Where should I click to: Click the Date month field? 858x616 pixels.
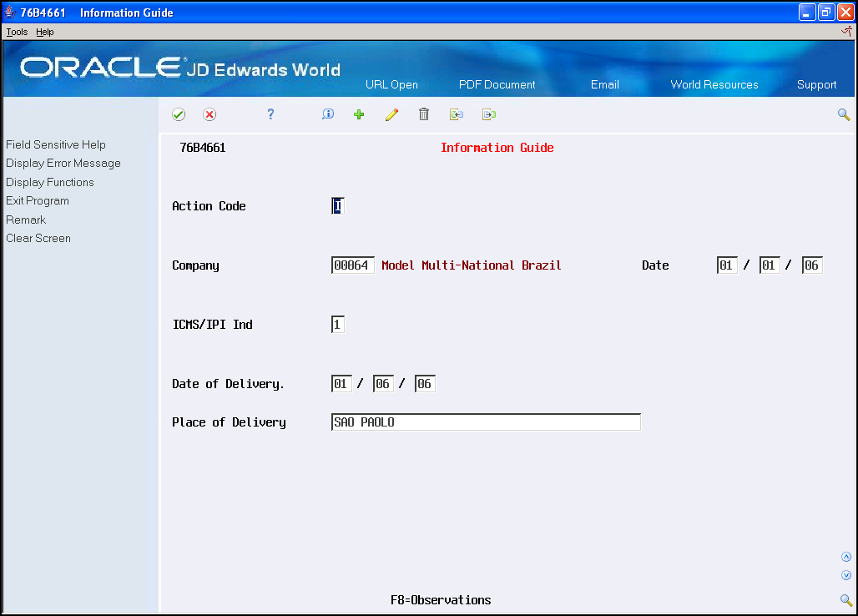[x=727, y=265]
